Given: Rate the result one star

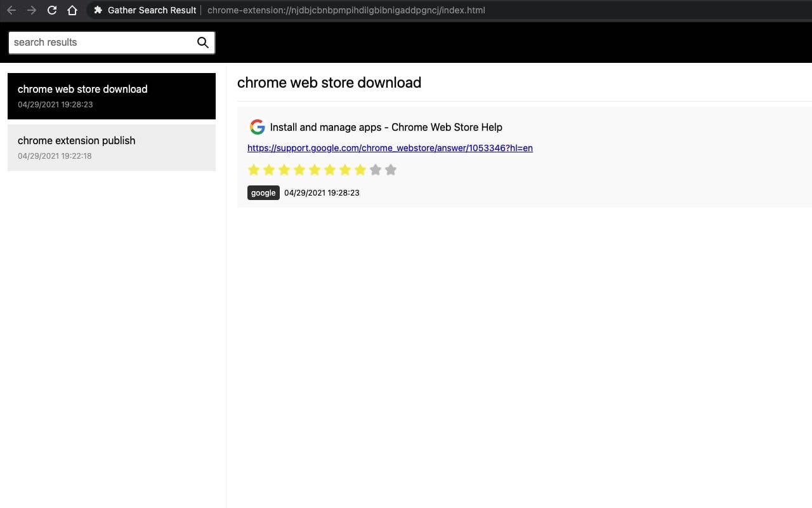Looking at the screenshot, I should click(254, 170).
